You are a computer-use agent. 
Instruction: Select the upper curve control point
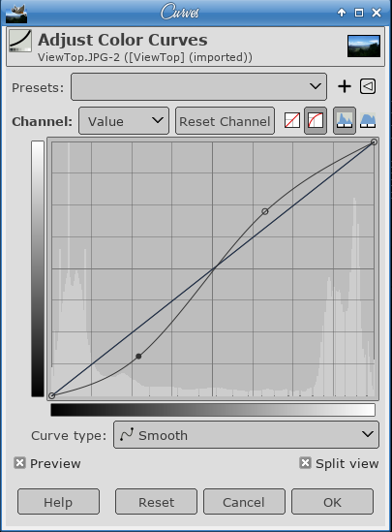click(x=265, y=211)
